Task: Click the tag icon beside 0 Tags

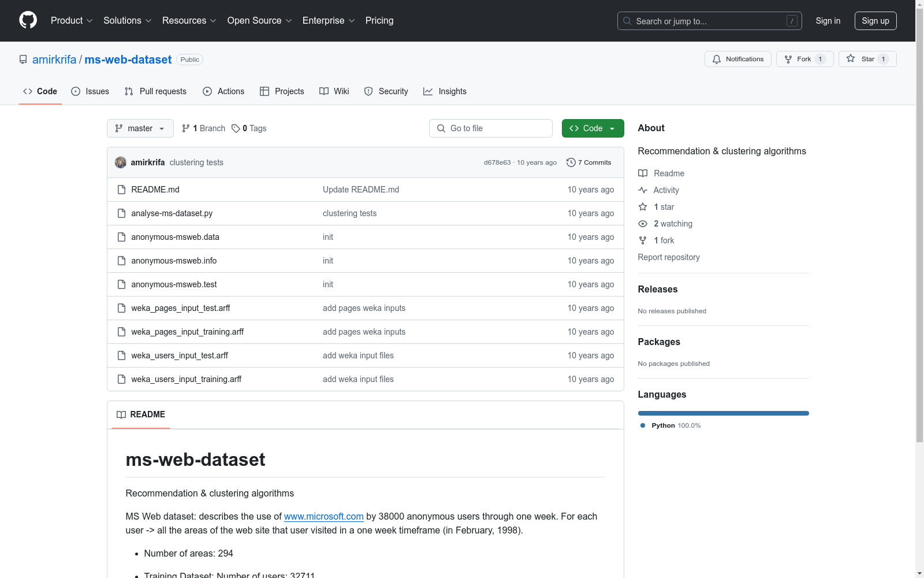Action: [x=236, y=128]
